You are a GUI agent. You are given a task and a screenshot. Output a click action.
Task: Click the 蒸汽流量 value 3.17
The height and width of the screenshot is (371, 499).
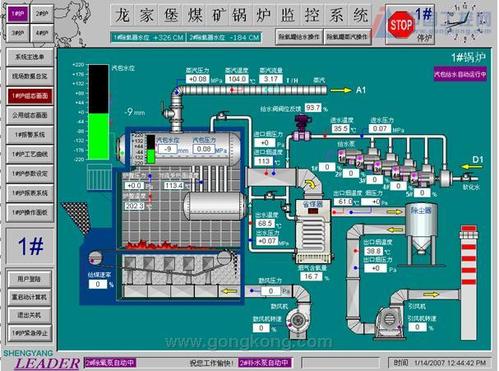271,79
